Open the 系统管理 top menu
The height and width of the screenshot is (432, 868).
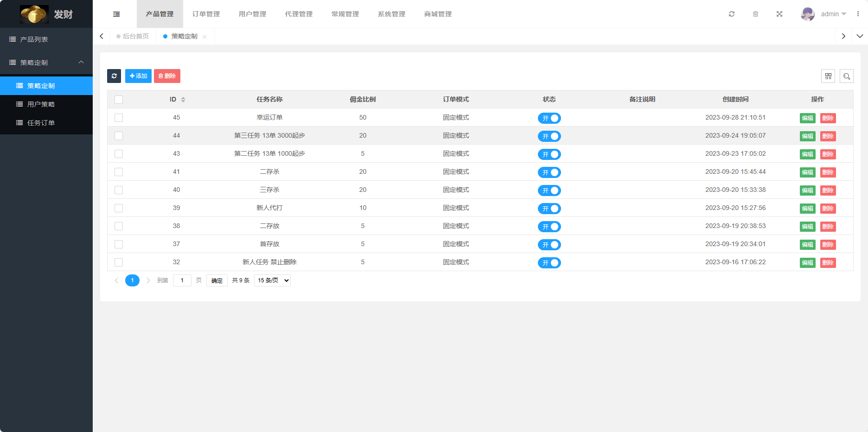click(392, 14)
